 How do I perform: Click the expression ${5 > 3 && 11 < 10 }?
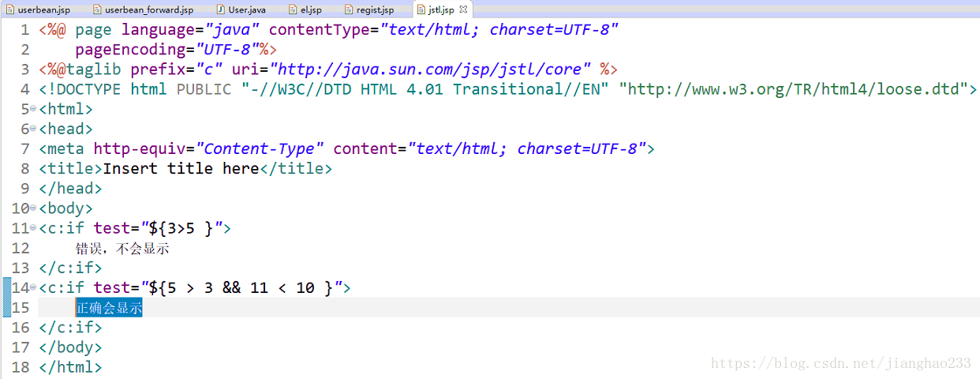(x=241, y=288)
